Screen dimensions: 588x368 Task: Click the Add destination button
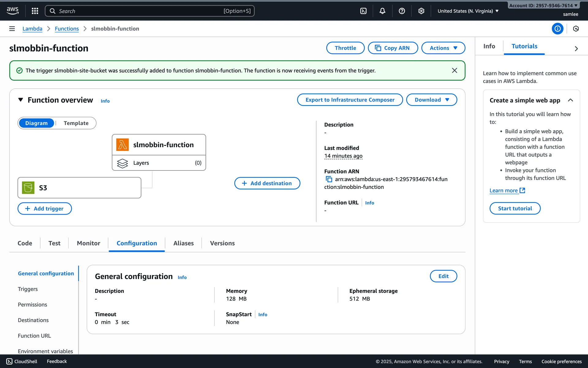[x=267, y=183]
